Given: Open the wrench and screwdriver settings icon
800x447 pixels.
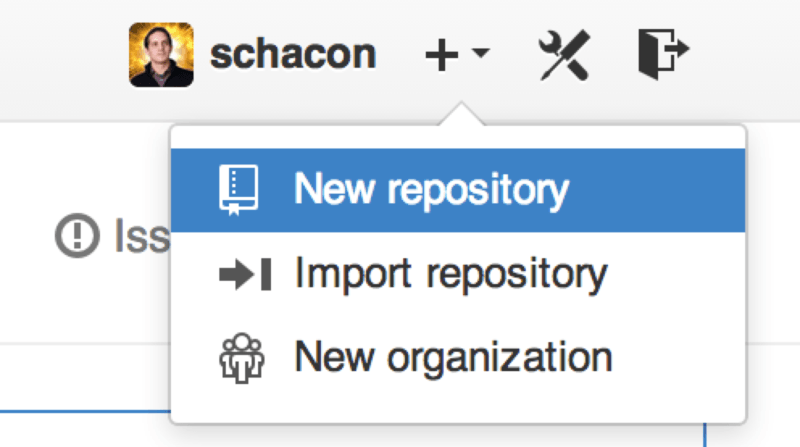Looking at the screenshot, I should pos(566,54).
